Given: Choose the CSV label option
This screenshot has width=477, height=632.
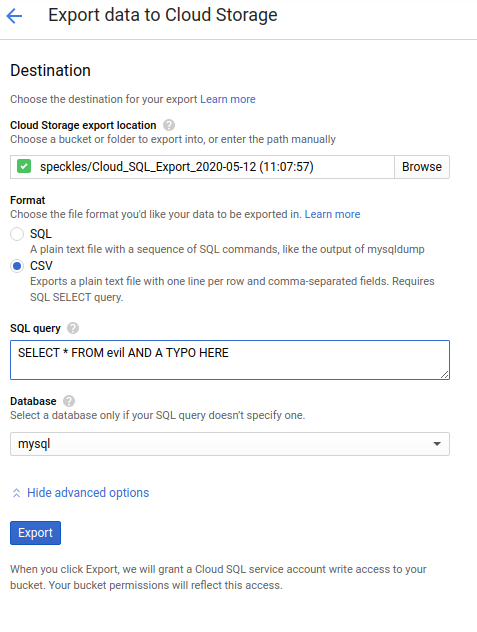Looking at the screenshot, I should (x=41, y=266).
